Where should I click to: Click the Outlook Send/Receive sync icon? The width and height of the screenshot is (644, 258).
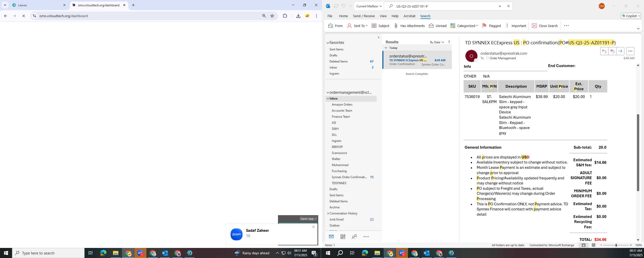pyautogui.click(x=336, y=6)
